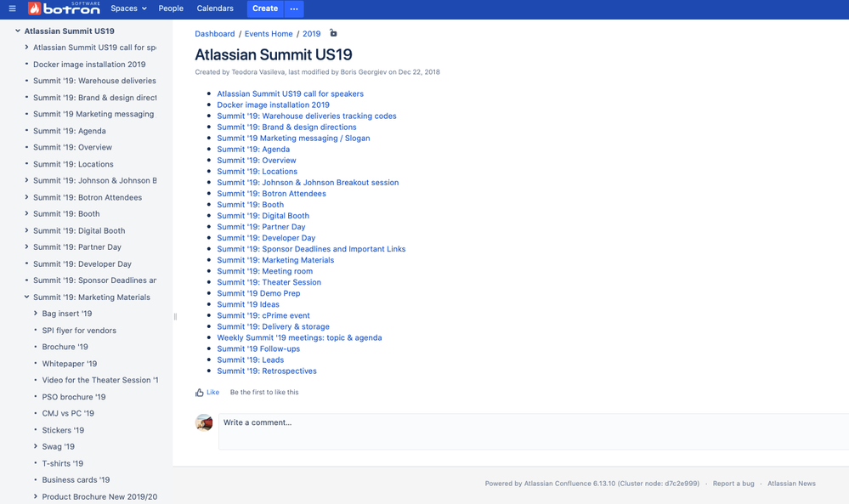
Task: Open Business cards '19 in sidebar
Action: point(76,480)
